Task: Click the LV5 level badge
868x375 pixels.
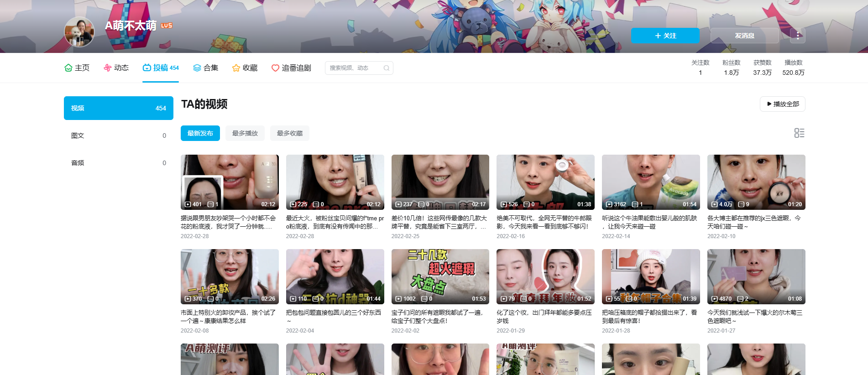Action: pyautogui.click(x=167, y=26)
